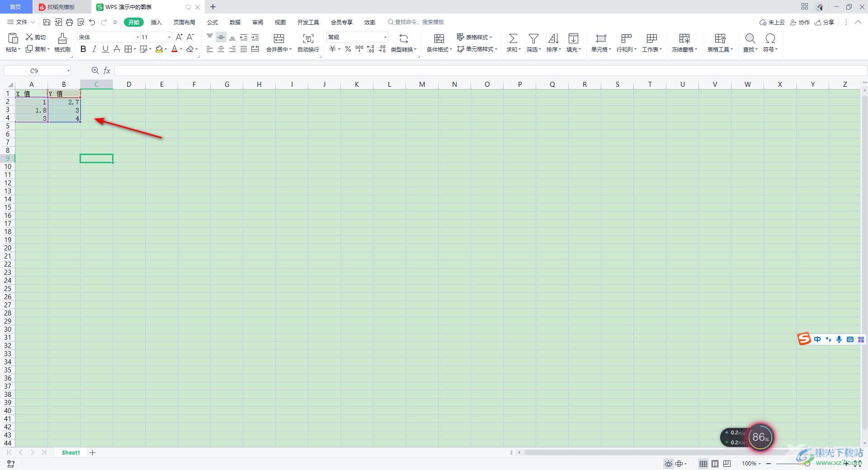Click the Cut scissors button
The height and width of the screenshot is (470, 868).
click(x=36, y=37)
